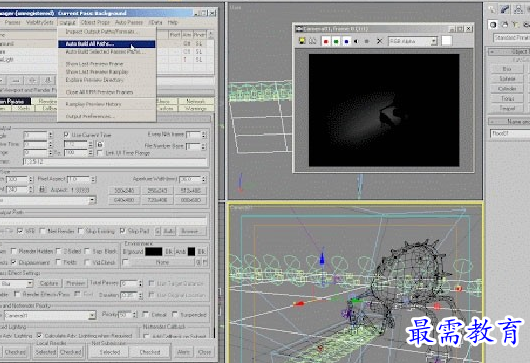Choose Auto Build Selected Passes Paths menu entry
Screen dimensions: 530x363
106,52
